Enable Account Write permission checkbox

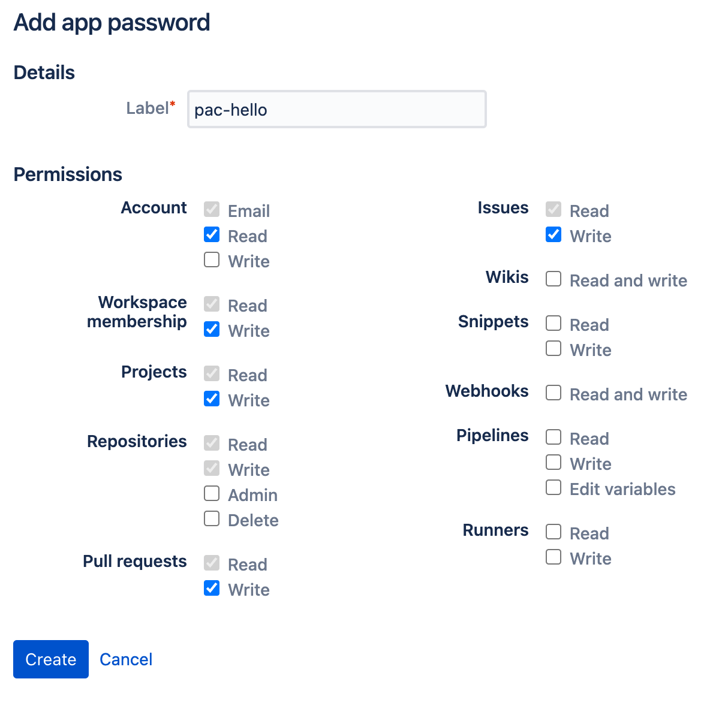tap(212, 260)
